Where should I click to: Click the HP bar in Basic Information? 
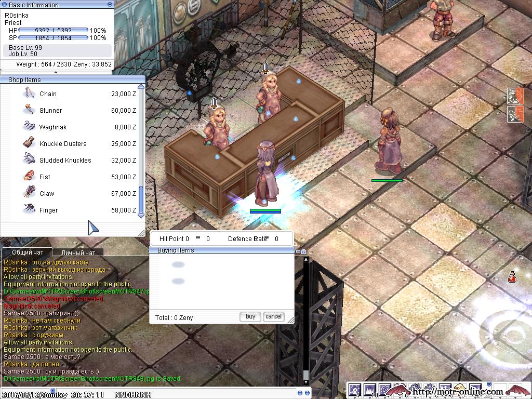tap(54, 30)
